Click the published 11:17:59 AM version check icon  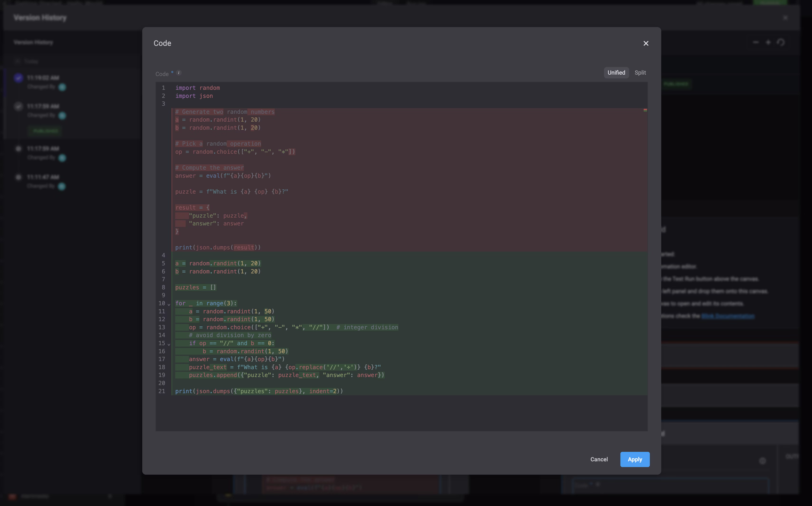(18, 106)
